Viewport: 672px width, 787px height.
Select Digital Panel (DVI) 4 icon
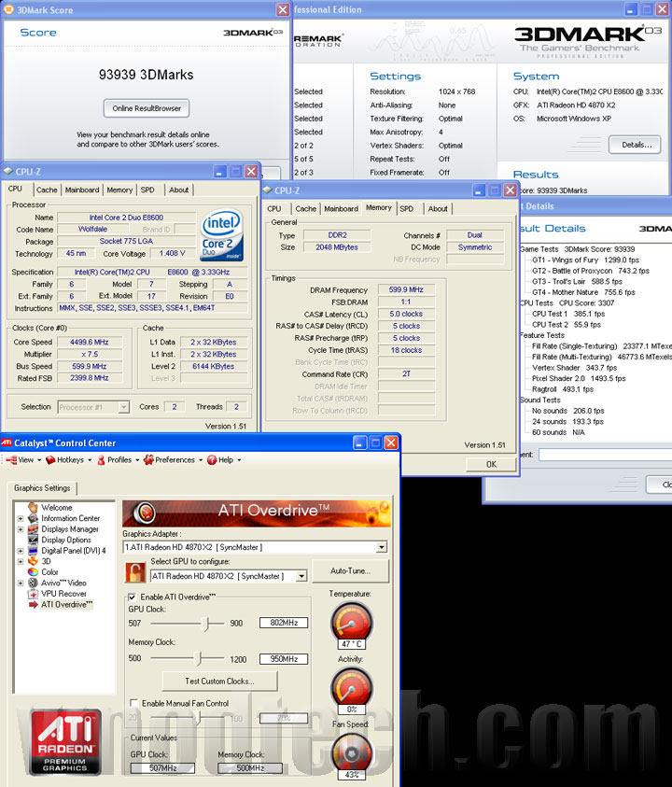33,551
